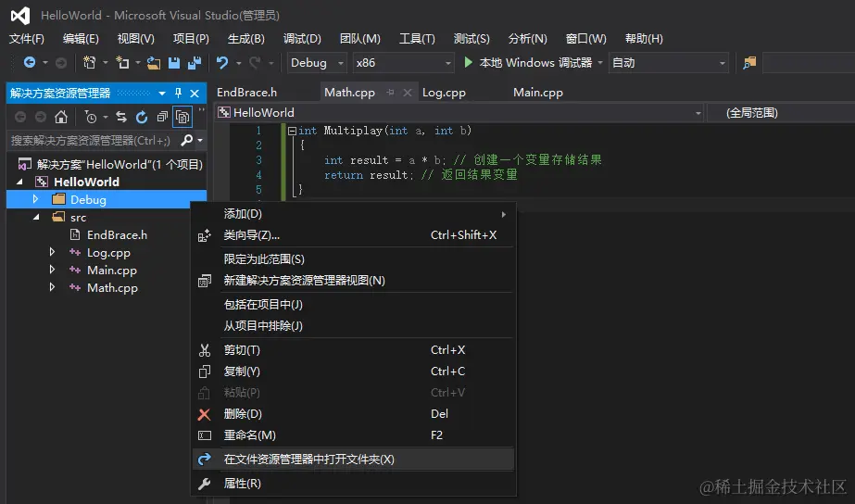Viewport: 855px width, 504px height.
Task: Select the EndBrace.h file in the tree
Action: point(117,235)
